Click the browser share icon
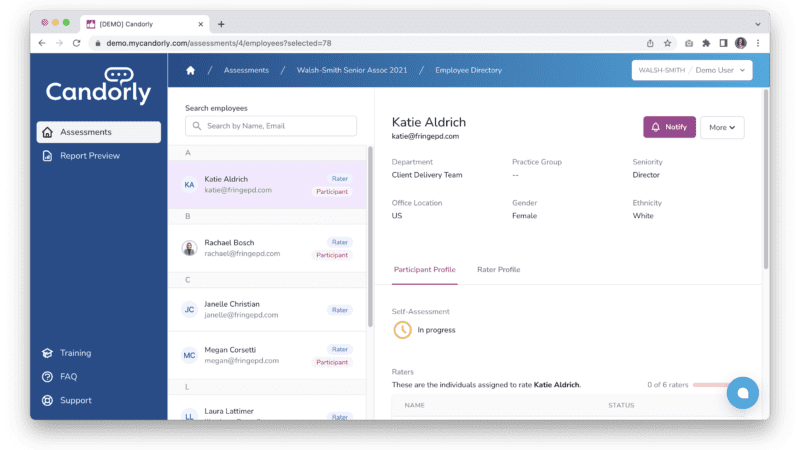The width and height of the screenshot is (800, 450). coord(650,43)
